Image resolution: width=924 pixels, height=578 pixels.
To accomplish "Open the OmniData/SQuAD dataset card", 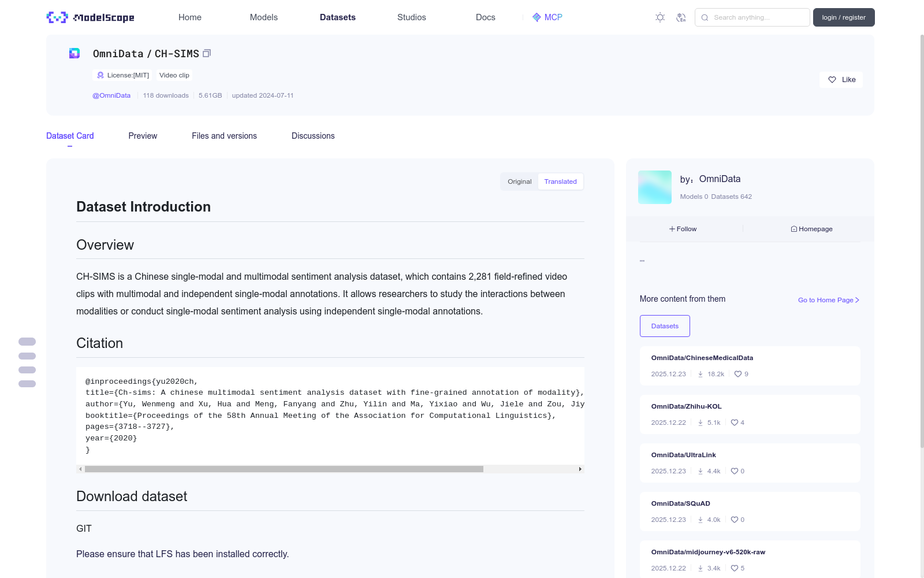I will tap(750, 512).
